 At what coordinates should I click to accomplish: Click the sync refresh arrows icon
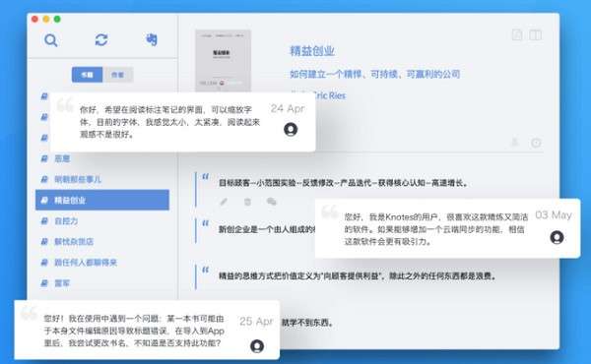[x=101, y=40]
